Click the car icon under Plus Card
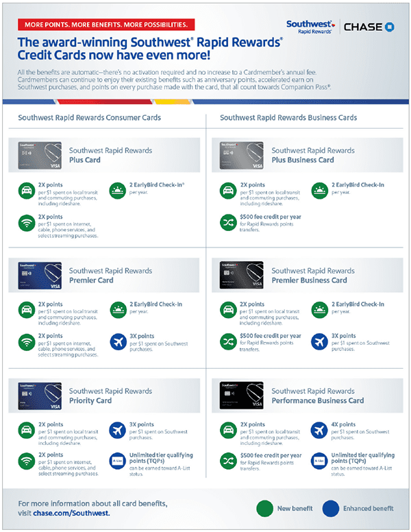411x532 pixels. 27,191
